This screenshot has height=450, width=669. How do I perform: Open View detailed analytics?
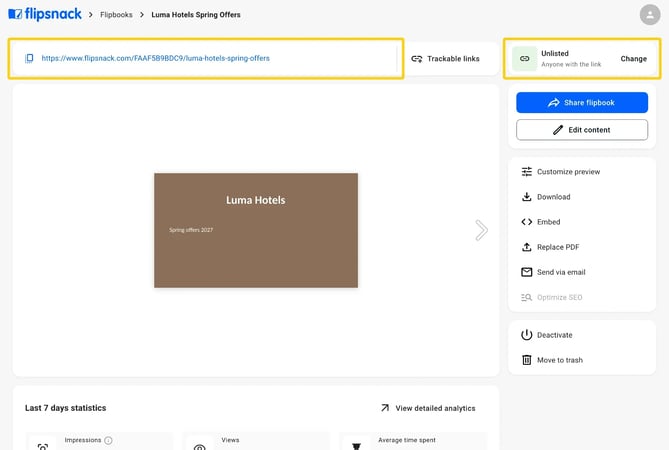pyautogui.click(x=428, y=408)
